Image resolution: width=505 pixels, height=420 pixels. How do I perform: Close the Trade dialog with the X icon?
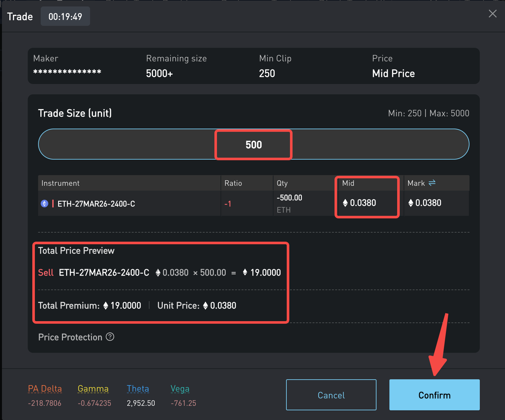(492, 14)
